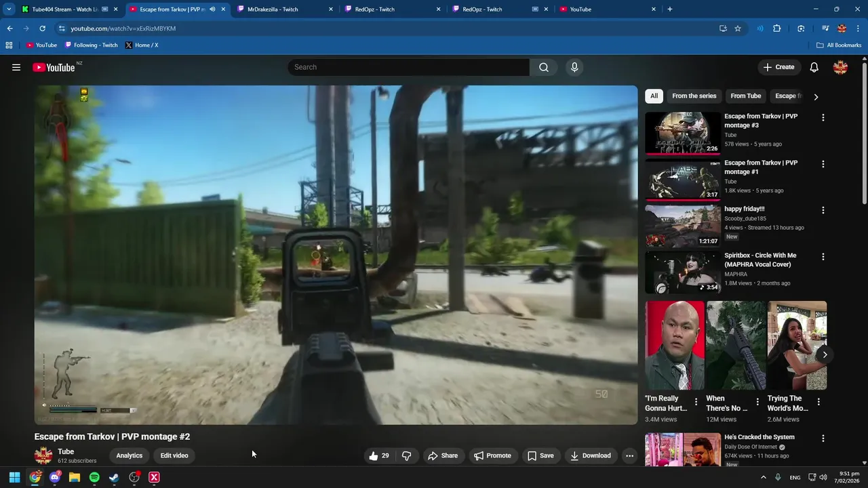Select the From the series chip
Image resolution: width=868 pixels, height=488 pixels.
[694, 96]
